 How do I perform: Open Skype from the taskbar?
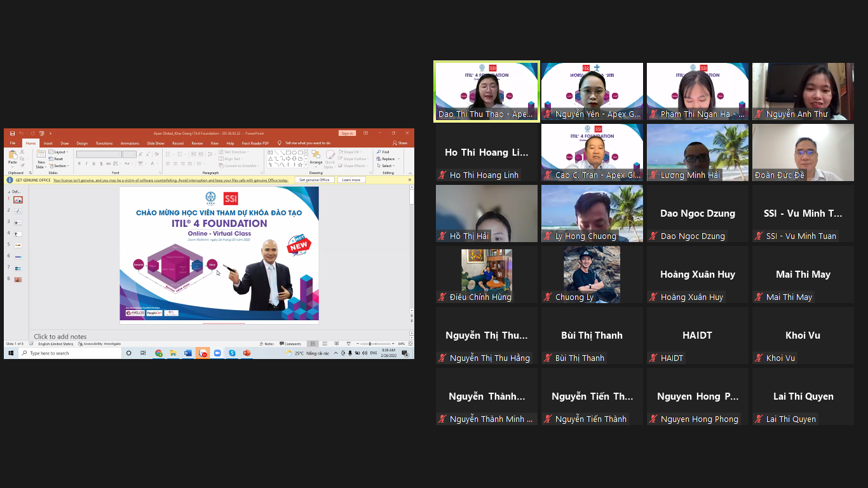[x=232, y=353]
